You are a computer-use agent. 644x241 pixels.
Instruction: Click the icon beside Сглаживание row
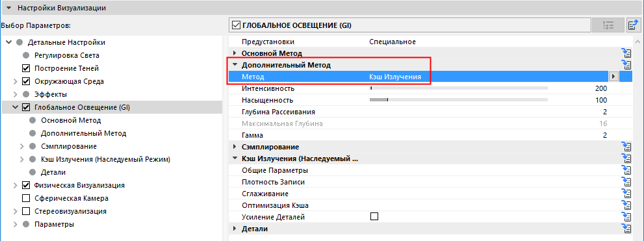click(x=626, y=194)
